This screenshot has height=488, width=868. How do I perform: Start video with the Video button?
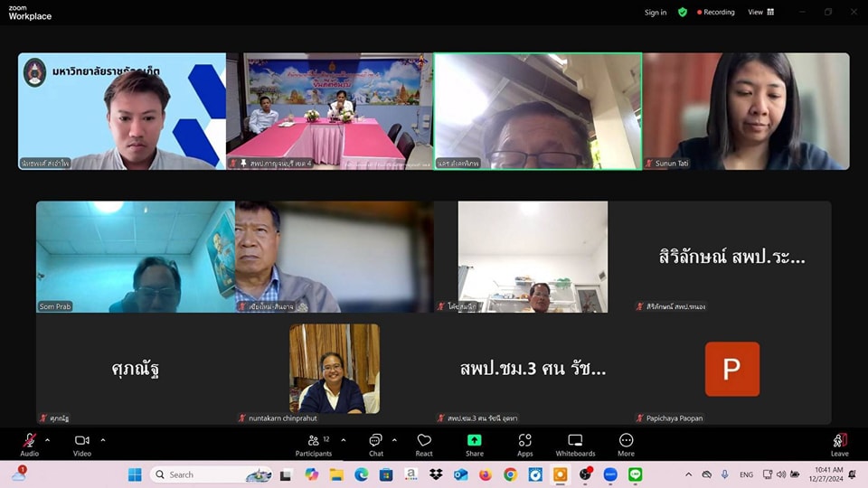[x=82, y=445]
